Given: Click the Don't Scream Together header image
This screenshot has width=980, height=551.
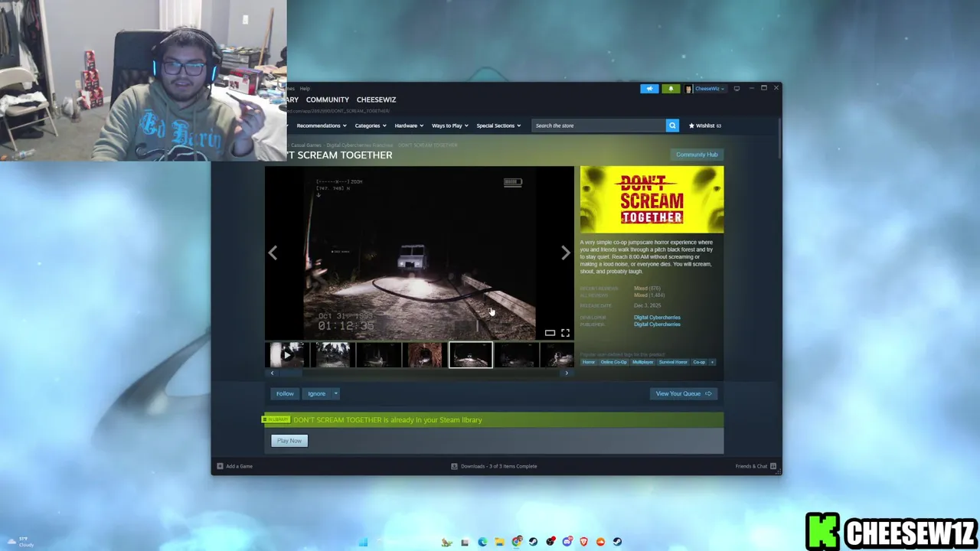Looking at the screenshot, I should (x=652, y=200).
